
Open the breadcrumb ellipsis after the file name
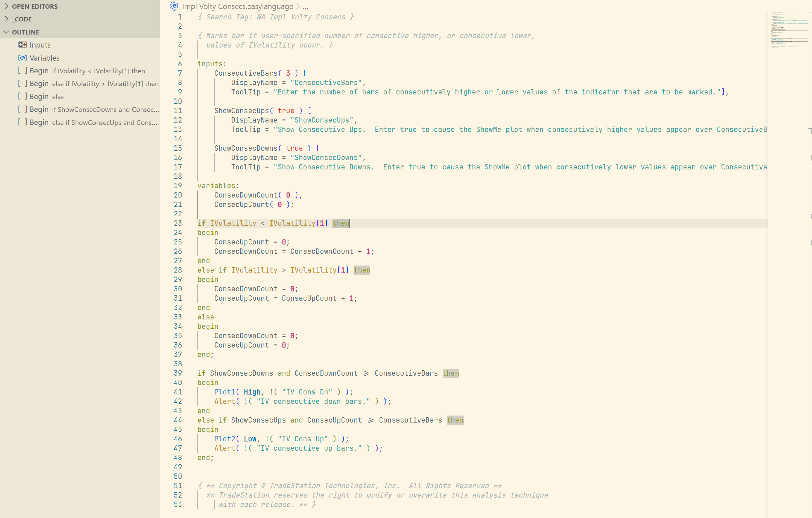pyautogui.click(x=306, y=6)
